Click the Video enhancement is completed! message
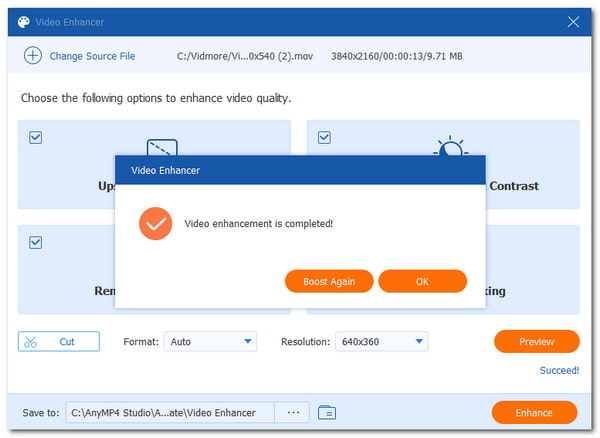Screen dimensions: 600x438 (x=258, y=223)
